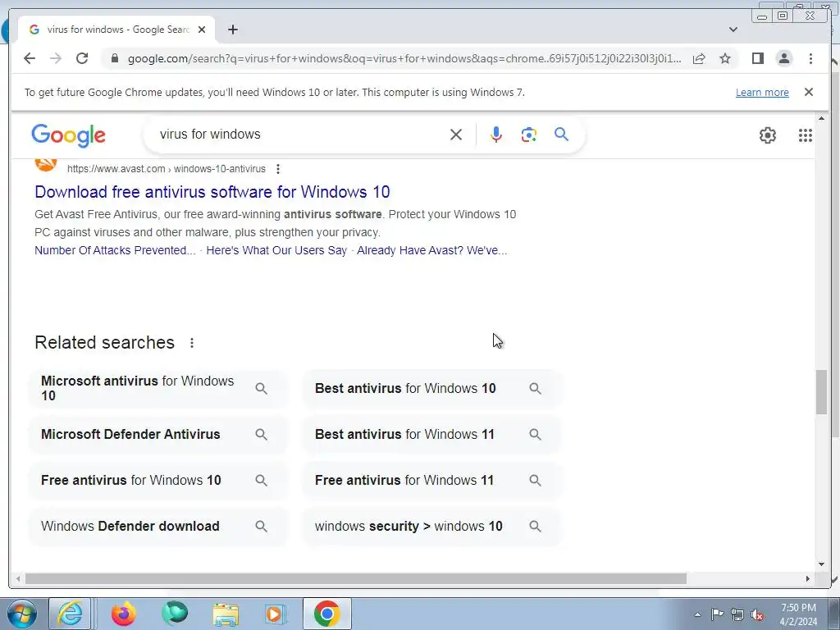
Task: Click the horizontal scrollbar thumb
Action: click(356, 578)
